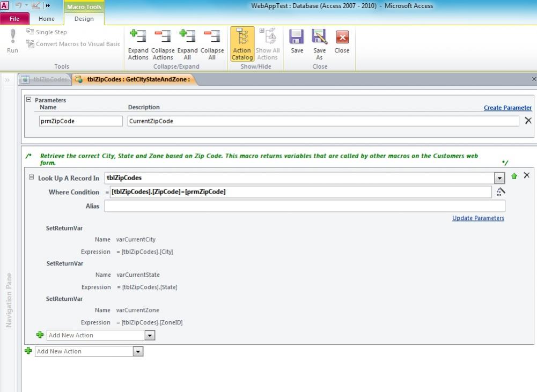The image size is (537, 392).
Task: Click green plus beside outer Add New Action
Action: 28,351
